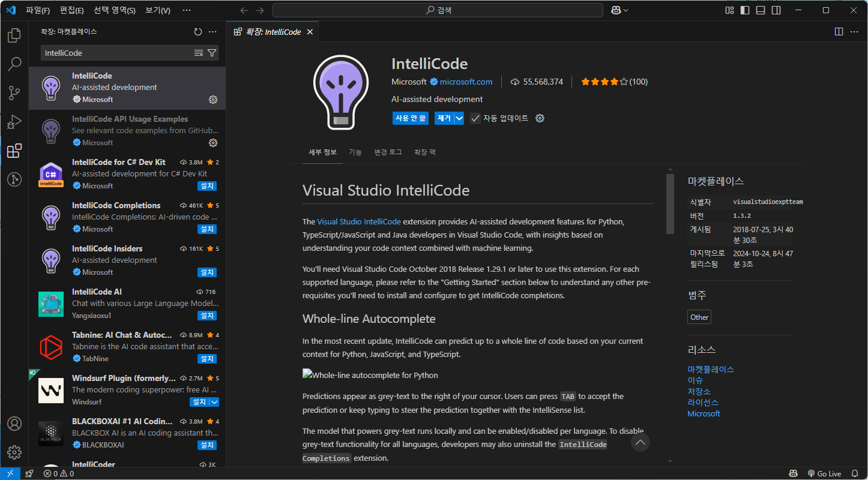This screenshot has width=868, height=480.
Task: Install IntelliCode Insiders
Action: pyautogui.click(x=207, y=272)
